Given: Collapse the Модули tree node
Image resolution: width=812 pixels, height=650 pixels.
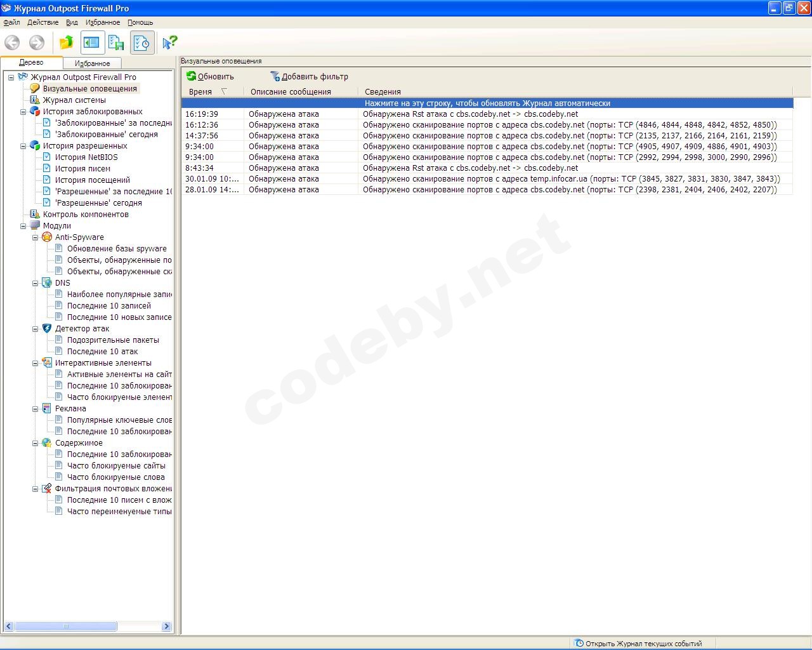Looking at the screenshot, I should click(23, 226).
